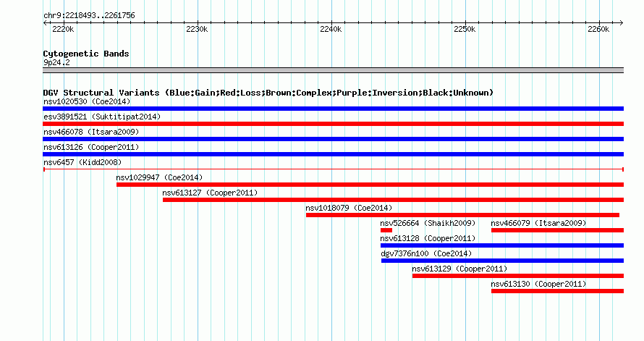Click the nsv1018079 (Coe2014) label
Screen dimensions: 644x341
349,208
